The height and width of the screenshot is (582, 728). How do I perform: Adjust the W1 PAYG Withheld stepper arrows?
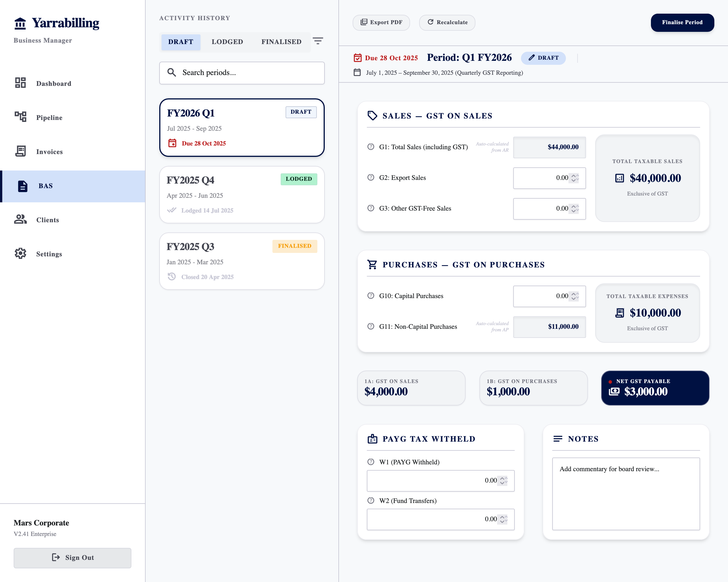[503, 481]
